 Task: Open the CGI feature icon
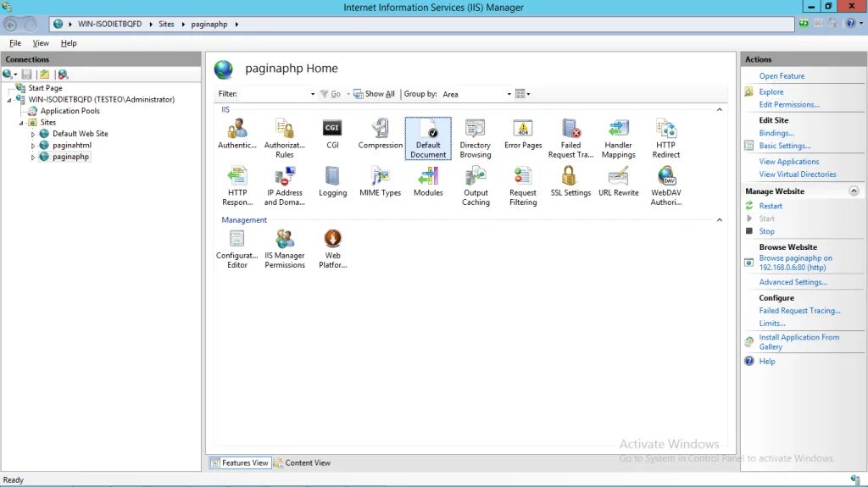(332, 134)
